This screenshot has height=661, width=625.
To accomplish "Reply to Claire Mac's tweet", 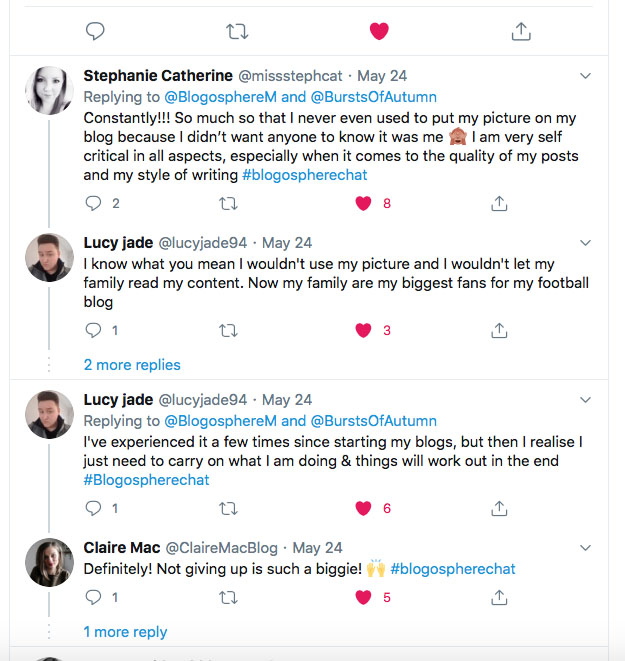I will click(x=94, y=597).
